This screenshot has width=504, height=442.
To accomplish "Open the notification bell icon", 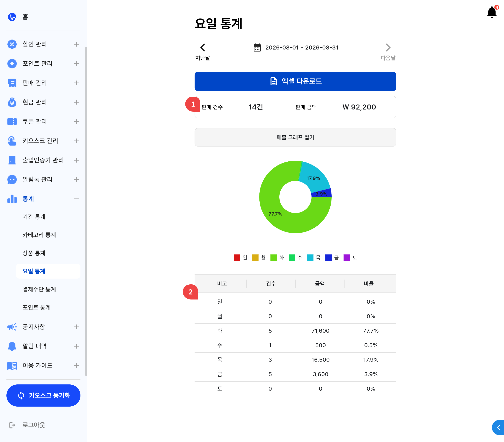I will pyautogui.click(x=492, y=12).
